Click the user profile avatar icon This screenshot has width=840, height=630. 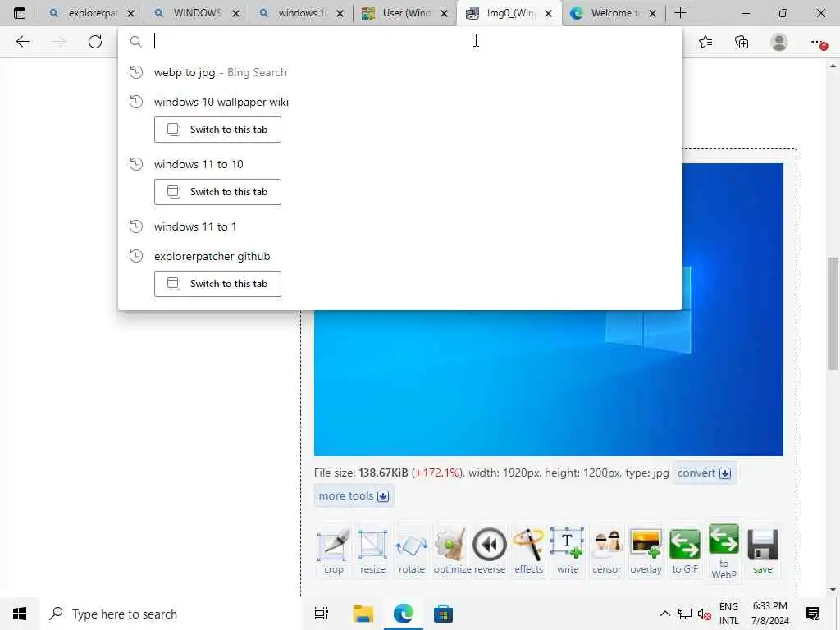click(779, 42)
